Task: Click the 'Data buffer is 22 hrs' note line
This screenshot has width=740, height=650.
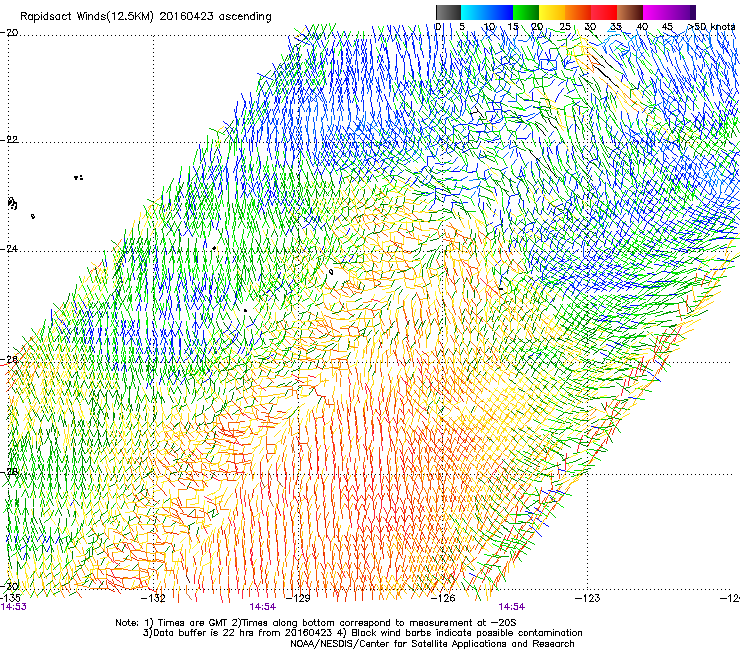Action: tap(362, 633)
